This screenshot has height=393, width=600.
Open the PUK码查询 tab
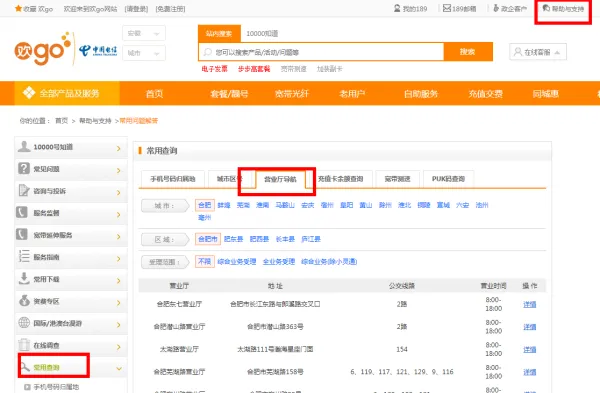click(x=448, y=179)
